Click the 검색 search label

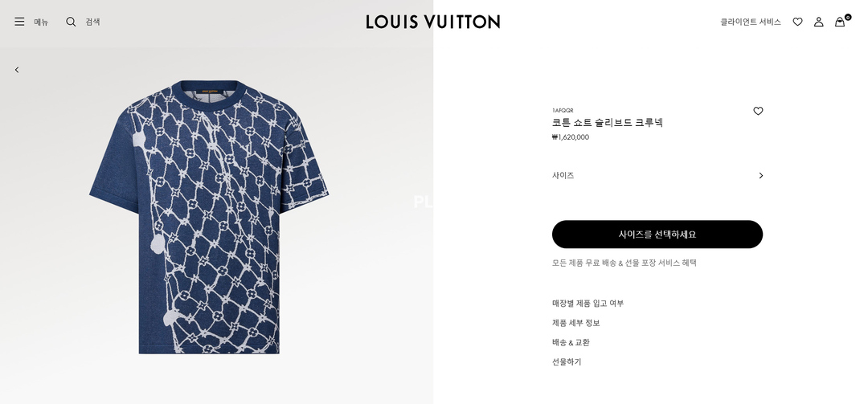click(x=92, y=22)
